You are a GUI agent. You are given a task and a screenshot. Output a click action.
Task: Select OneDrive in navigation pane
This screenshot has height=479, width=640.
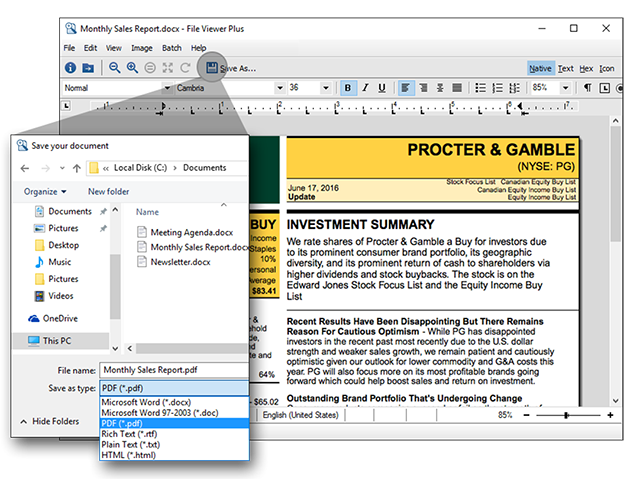point(53,318)
